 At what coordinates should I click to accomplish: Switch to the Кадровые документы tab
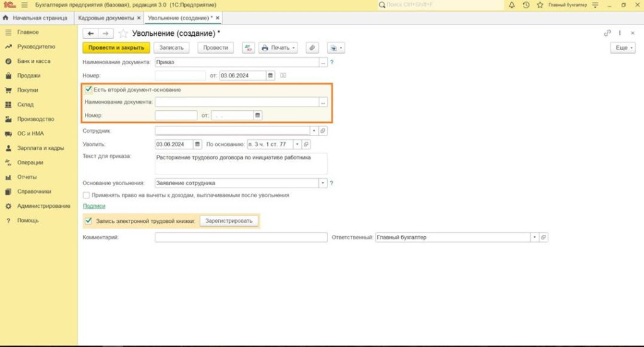click(105, 18)
